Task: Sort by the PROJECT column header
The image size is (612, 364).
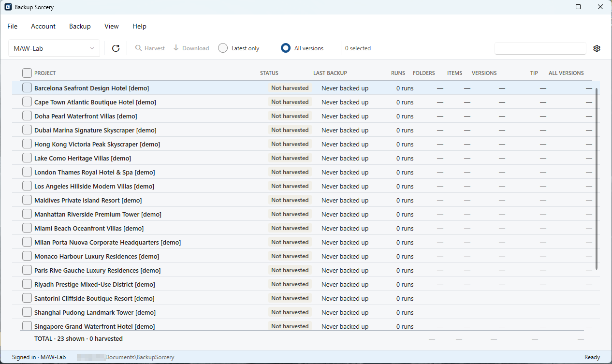Action: [x=45, y=73]
